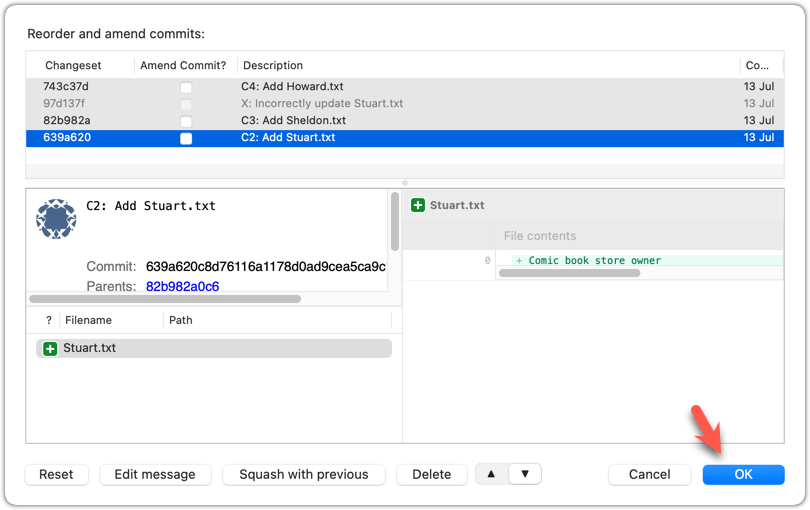The height and width of the screenshot is (510, 810).
Task: Click the move commit up arrow button
Action: (x=491, y=474)
